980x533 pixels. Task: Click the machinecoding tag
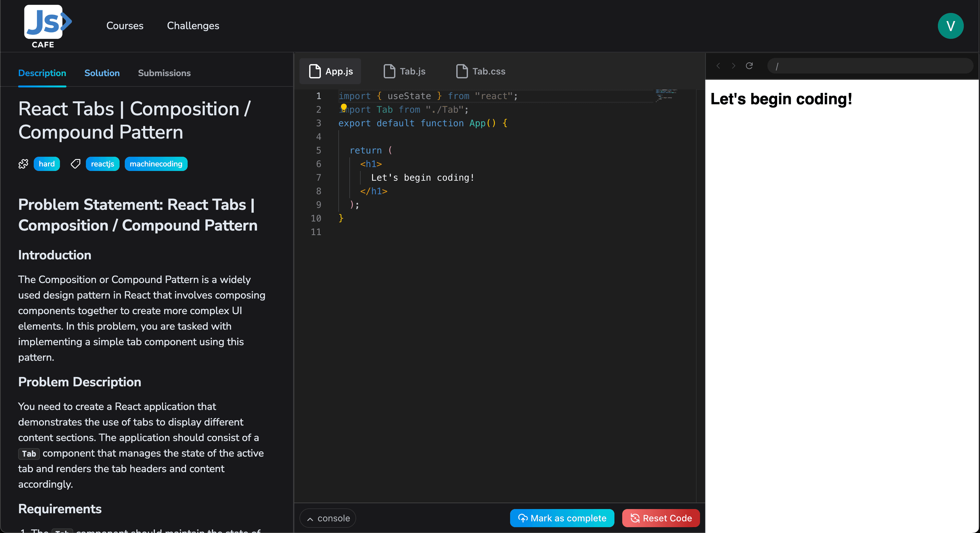point(156,164)
